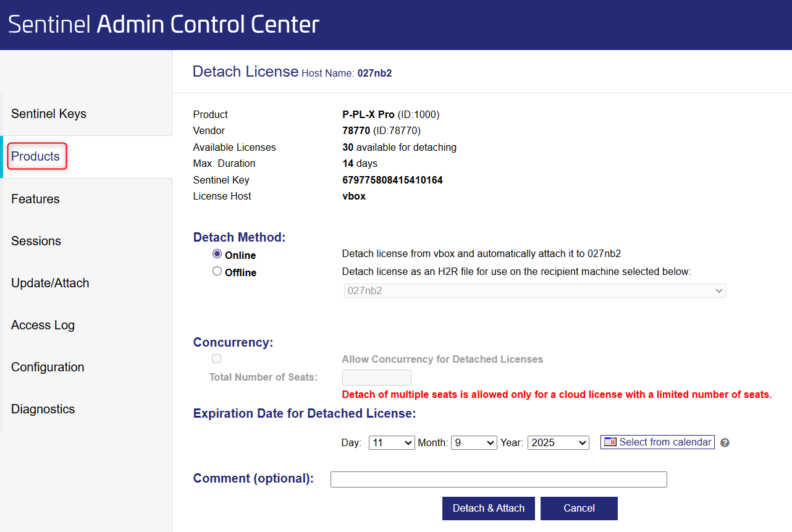
Task: Open Diagnostics in sidebar
Action: (43, 409)
